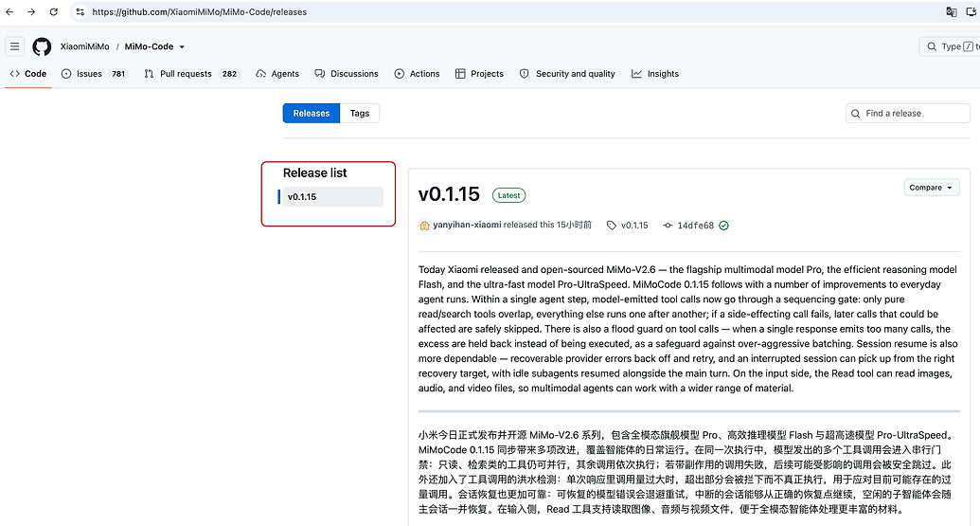Expand the MiMo-Code repository dropdown

pyautogui.click(x=182, y=46)
